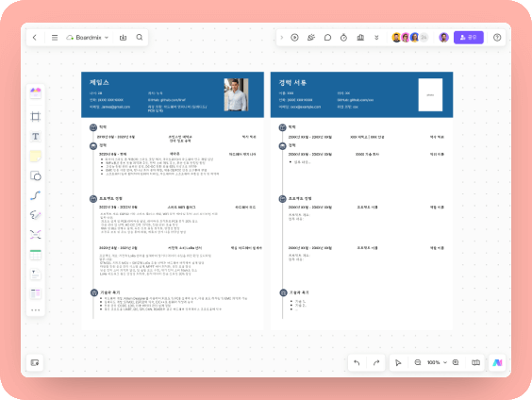Undo the last action

pyautogui.click(x=357, y=362)
